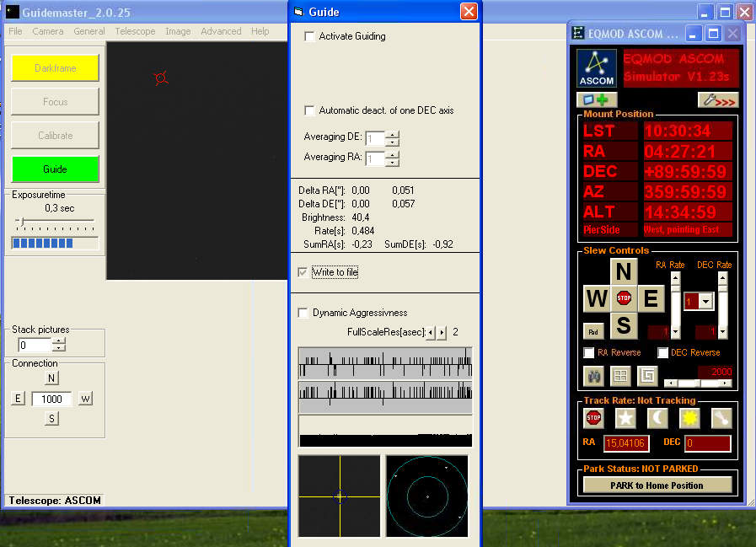Click the yellow Darkframe button
Viewport: 756px width, 547px height.
point(55,68)
